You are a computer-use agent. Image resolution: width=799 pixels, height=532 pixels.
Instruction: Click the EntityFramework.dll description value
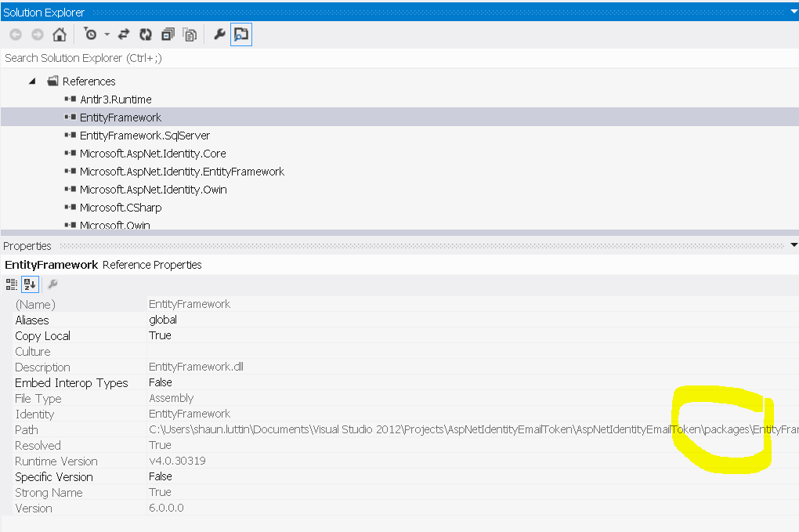point(196,367)
